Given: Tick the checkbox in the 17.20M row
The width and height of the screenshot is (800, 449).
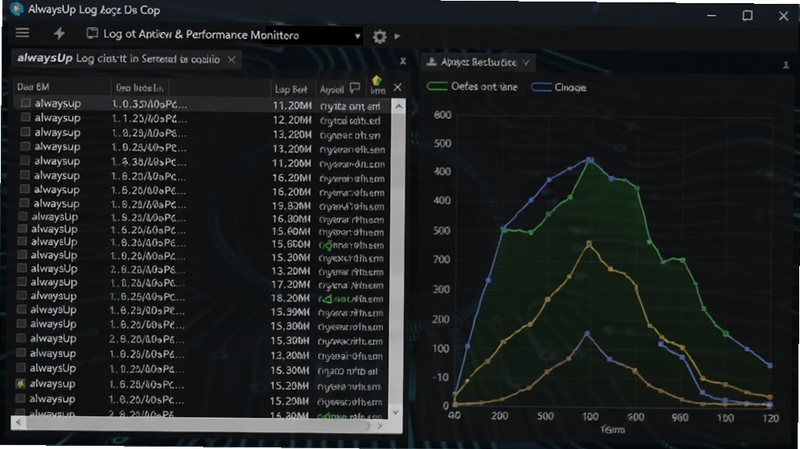Looking at the screenshot, I should pyautogui.click(x=21, y=282).
